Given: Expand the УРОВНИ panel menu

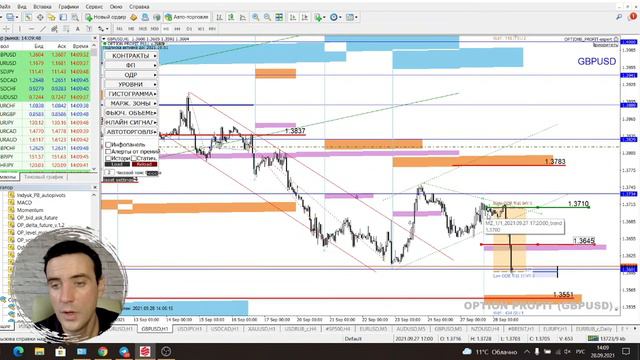Looking at the screenshot, I should tap(131, 84).
